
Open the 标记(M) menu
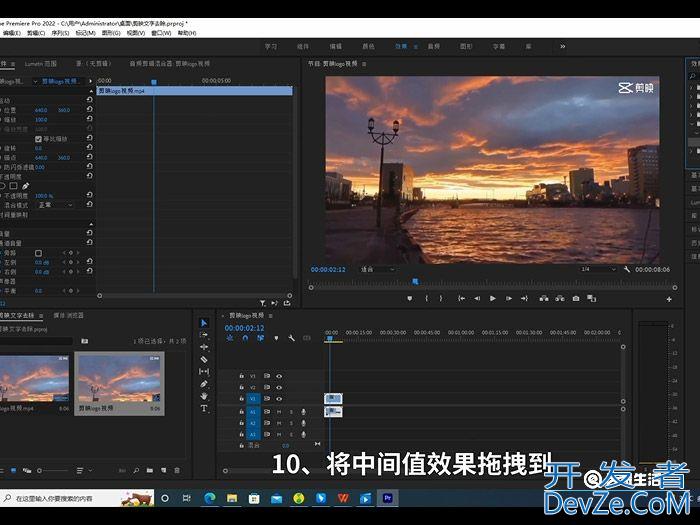(85, 33)
